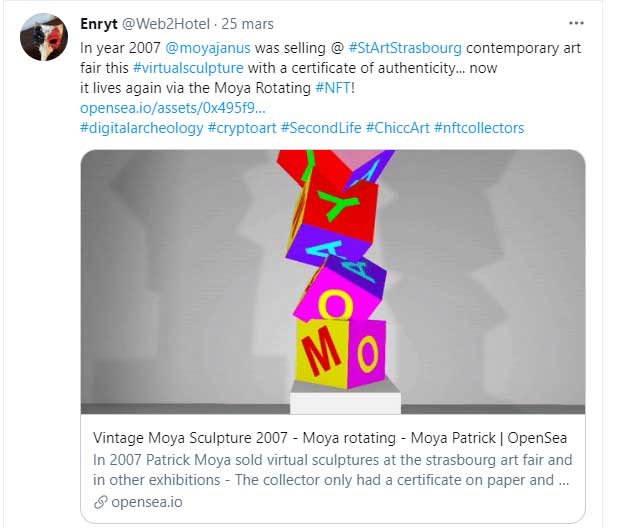View the #ChiccArt hashtag feed
The width and height of the screenshot is (625, 528).
pos(397,128)
